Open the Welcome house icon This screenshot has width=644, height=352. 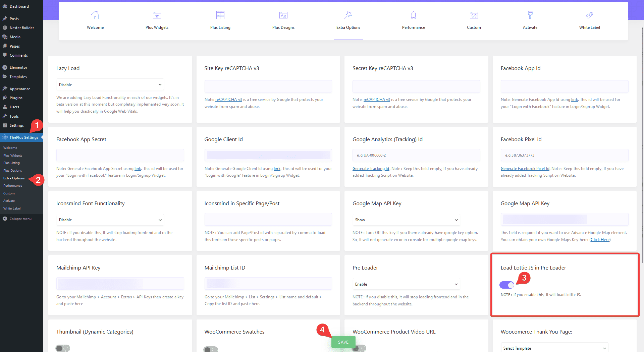(95, 15)
